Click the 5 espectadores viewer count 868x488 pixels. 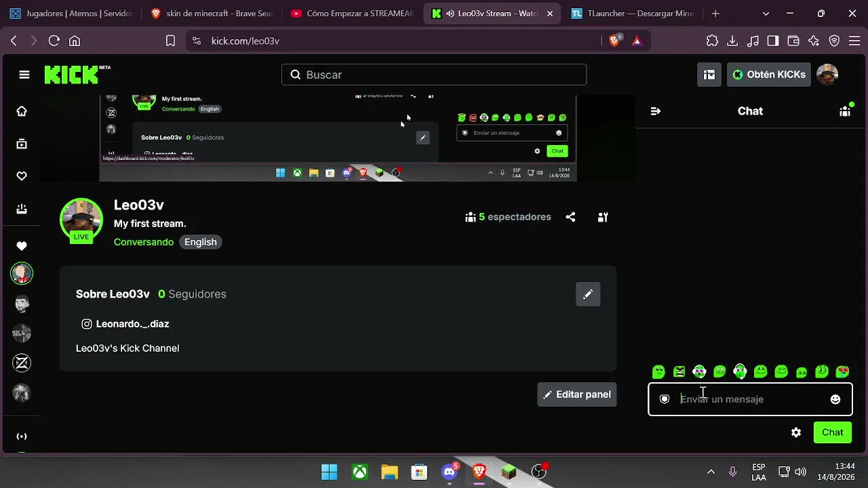pos(508,217)
